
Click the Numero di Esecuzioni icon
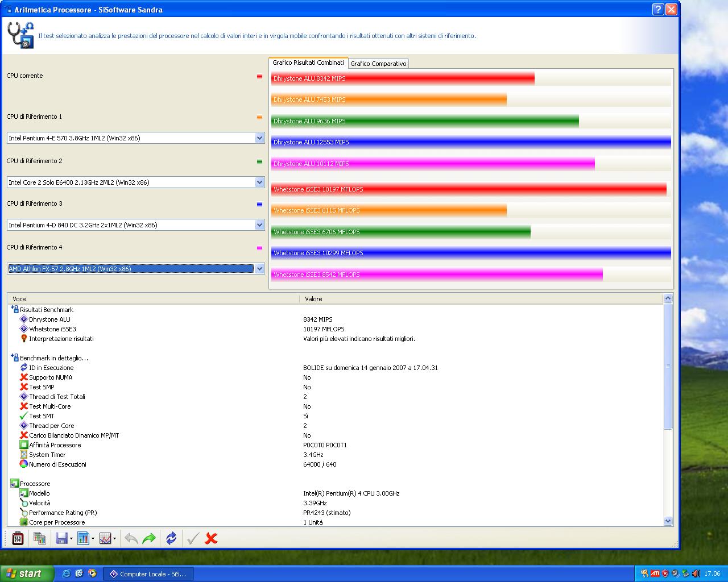[x=24, y=464]
